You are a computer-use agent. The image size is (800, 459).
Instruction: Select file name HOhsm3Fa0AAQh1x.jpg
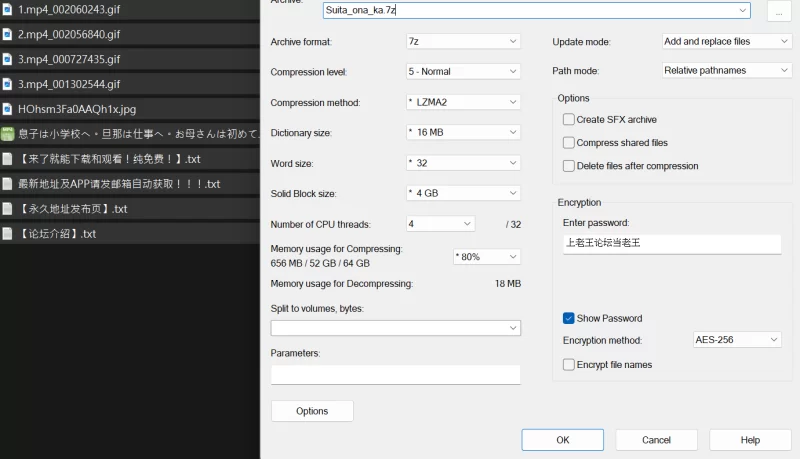(x=77, y=109)
